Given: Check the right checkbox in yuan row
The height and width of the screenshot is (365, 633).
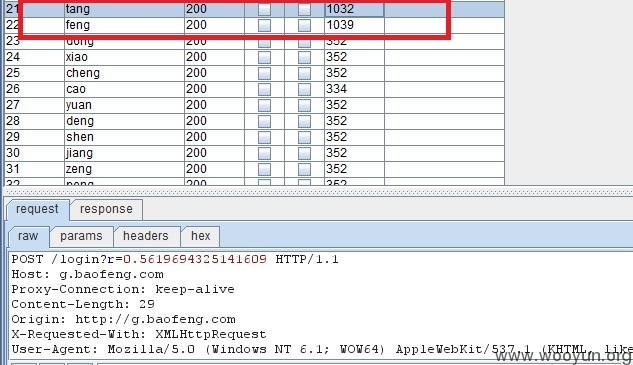Looking at the screenshot, I should pos(304,105).
